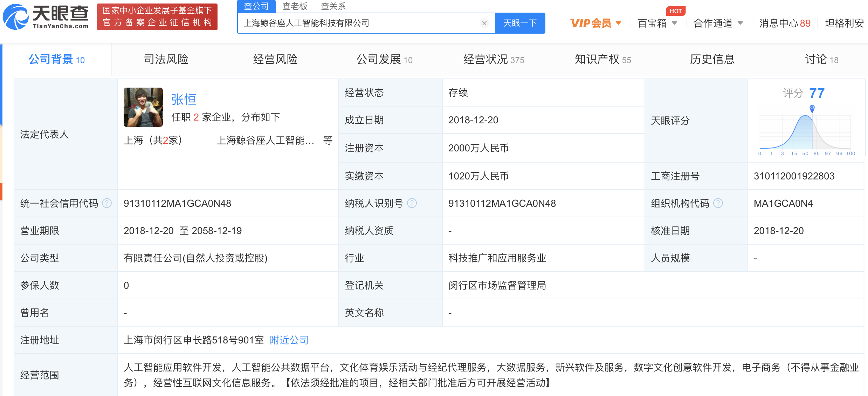Image resolution: width=868 pixels, height=396 pixels.
Task: Click the 2000万人民币 registered capital value
Action: click(x=478, y=148)
